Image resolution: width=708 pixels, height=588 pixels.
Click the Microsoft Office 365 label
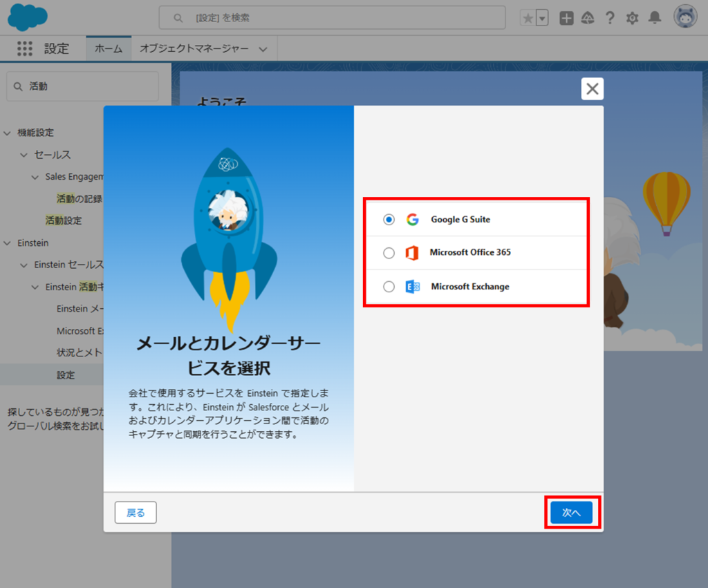coord(470,252)
